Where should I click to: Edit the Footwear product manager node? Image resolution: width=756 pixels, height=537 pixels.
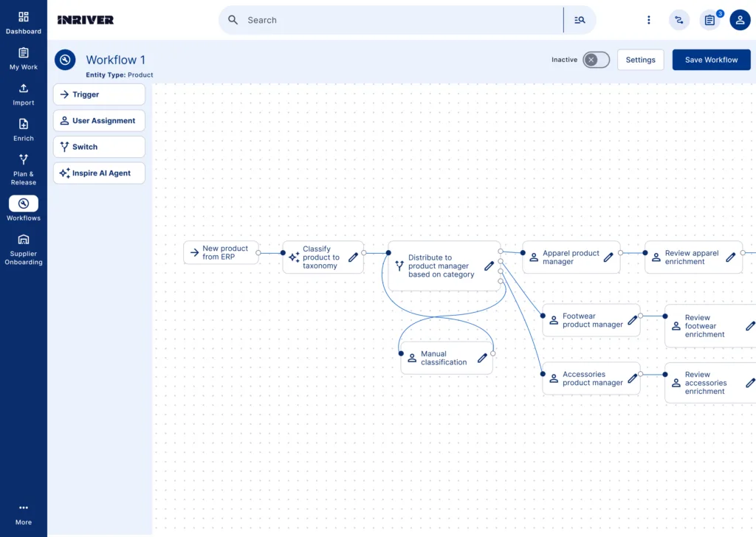point(633,320)
